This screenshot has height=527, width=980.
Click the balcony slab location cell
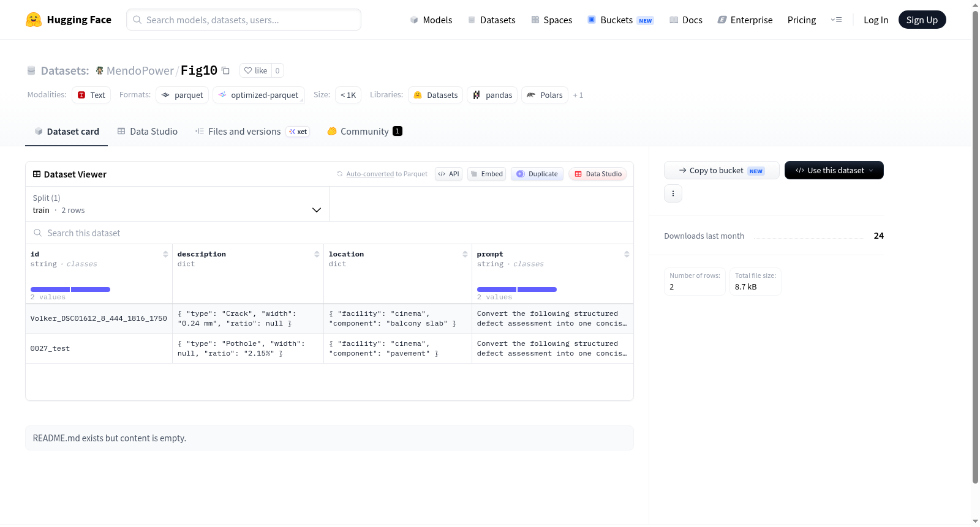tap(398, 318)
